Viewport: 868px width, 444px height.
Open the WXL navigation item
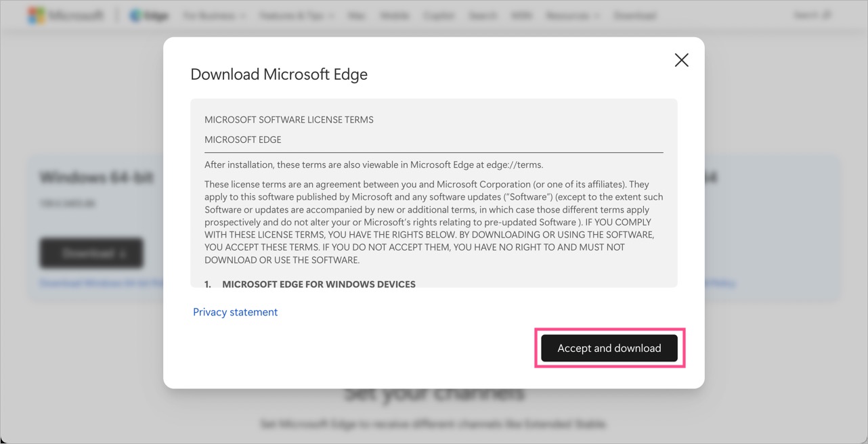point(521,15)
